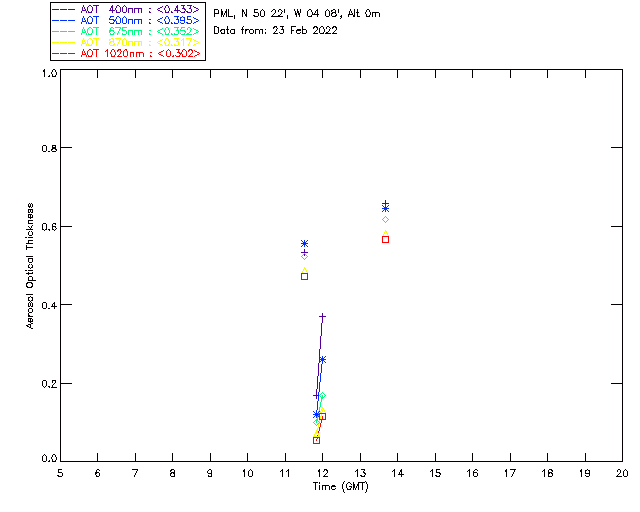This screenshot has height=512, width=640.
Task: Click the y-axis tick label 1.0
Action: (49, 73)
